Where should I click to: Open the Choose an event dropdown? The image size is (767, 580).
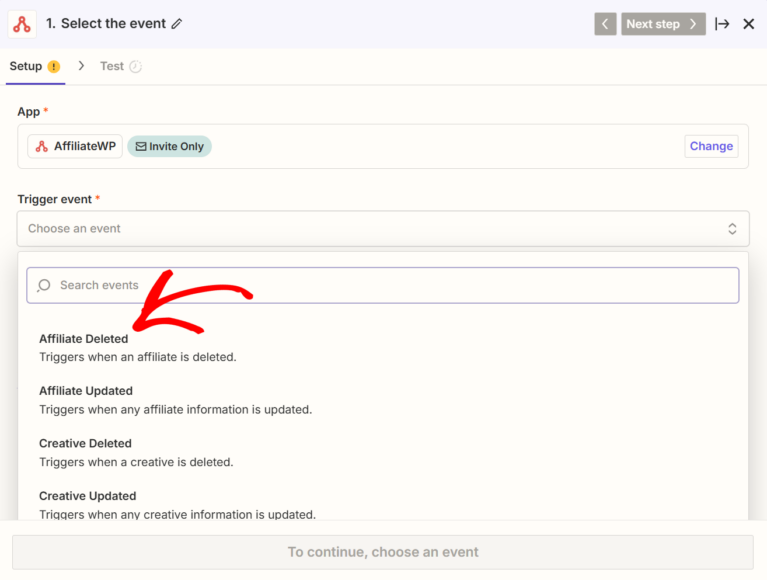383,228
